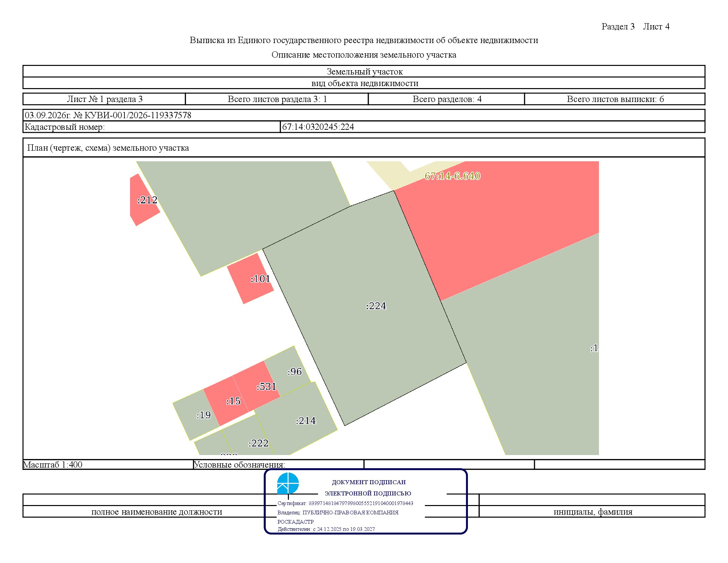Viewport: 728px width, 563px height.
Task: Click the 'Масштаб 1:400' cell
Action: tap(108, 465)
